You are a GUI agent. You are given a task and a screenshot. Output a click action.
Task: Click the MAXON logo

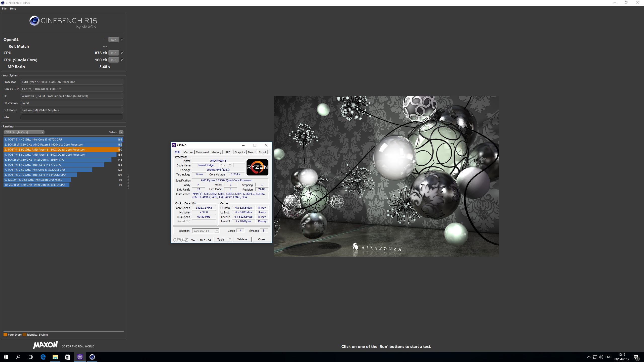[x=46, y=345]
